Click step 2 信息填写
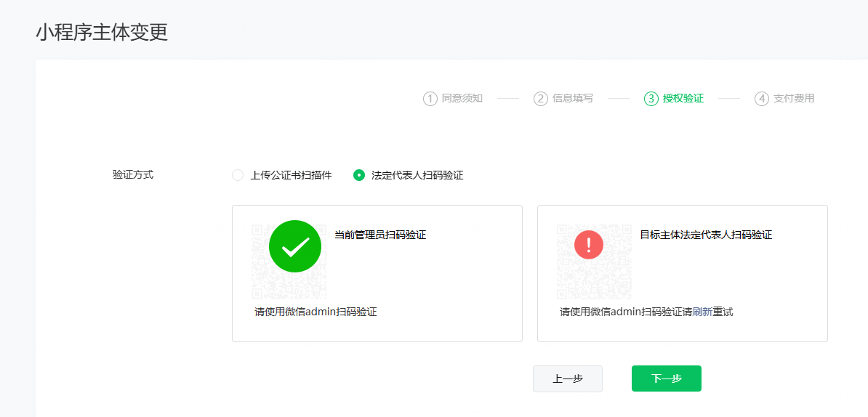Viewport: 868px width, 417px height. [563, 99]
